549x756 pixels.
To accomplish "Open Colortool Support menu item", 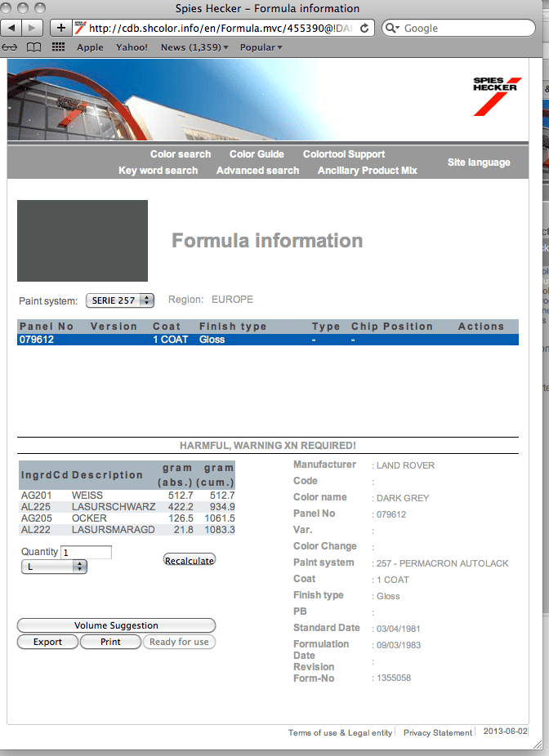I will click(x=344, y=154).
